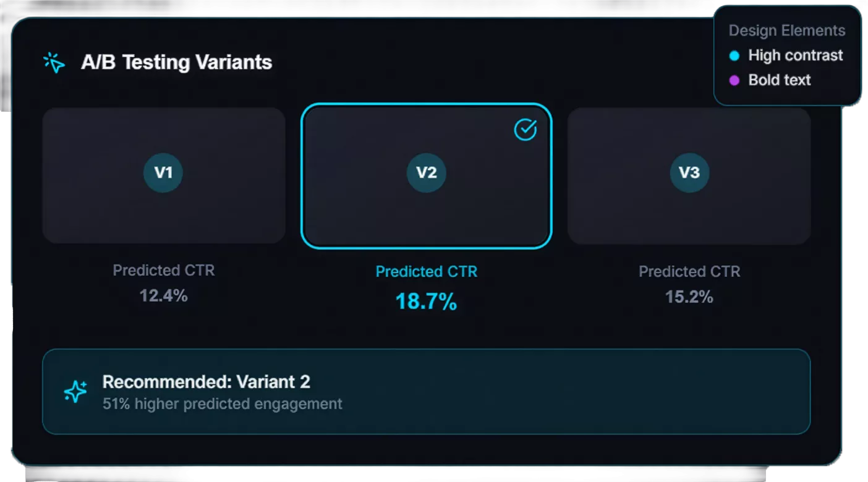Click the 15.2% predicted CTR value
868x482 pixels.
pos(689,297)
